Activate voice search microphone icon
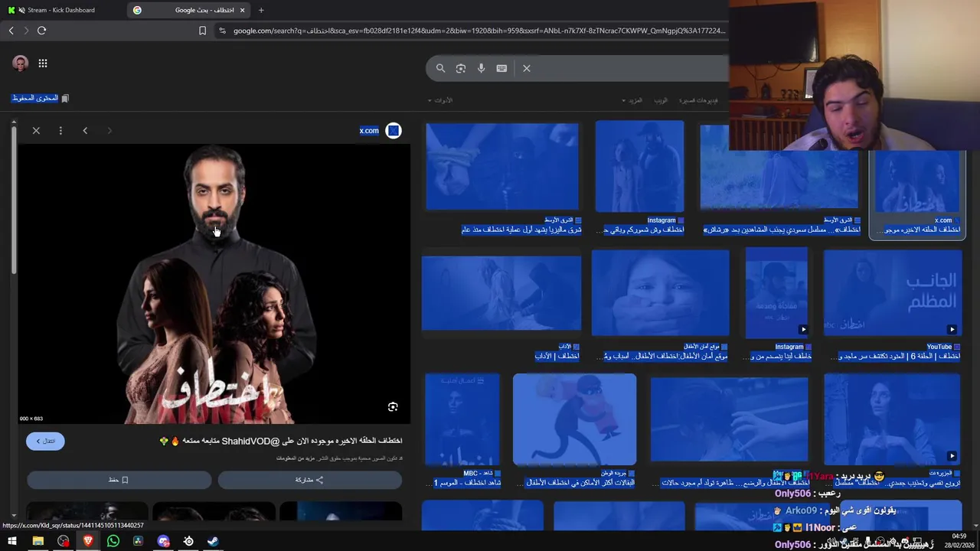The image size is (980, 551). (481, 68)
